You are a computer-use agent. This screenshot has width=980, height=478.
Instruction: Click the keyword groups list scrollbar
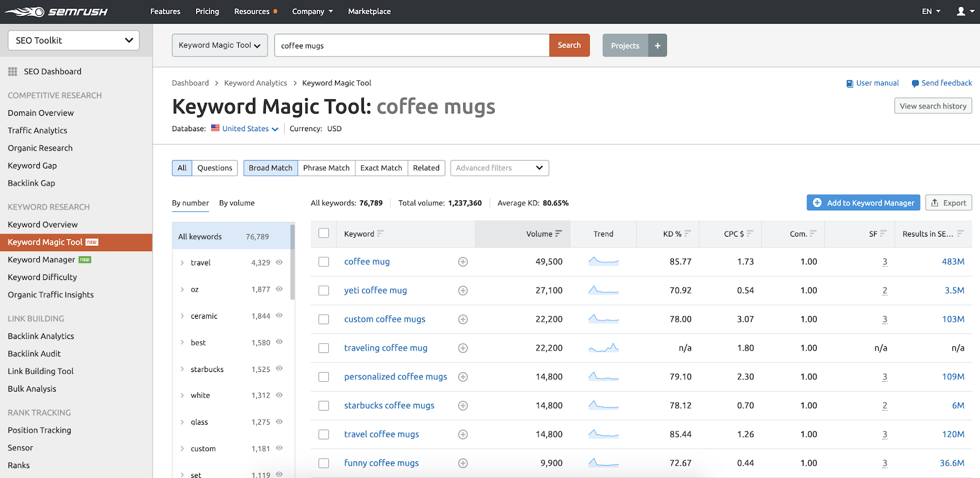[x=292, y=262]
